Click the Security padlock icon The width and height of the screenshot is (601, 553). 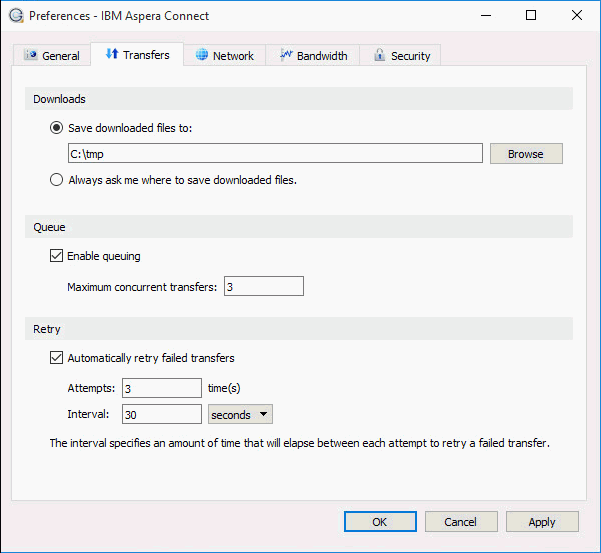(379, 56)
